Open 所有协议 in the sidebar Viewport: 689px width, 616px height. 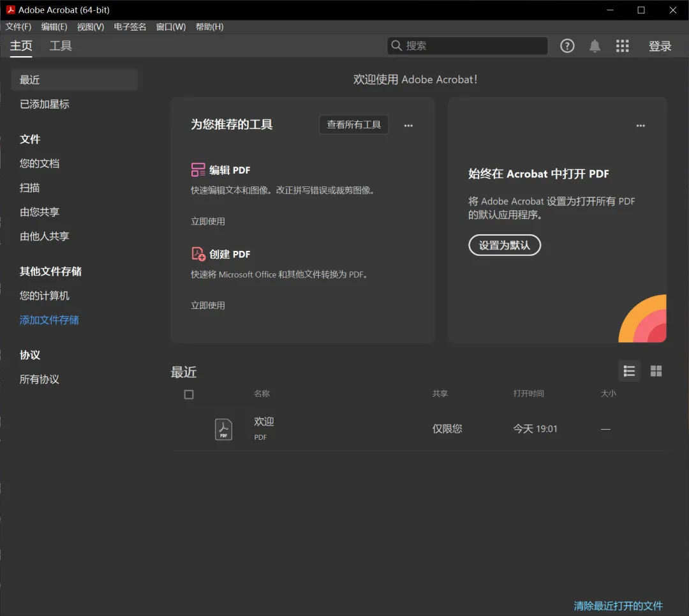click(39, 379)
